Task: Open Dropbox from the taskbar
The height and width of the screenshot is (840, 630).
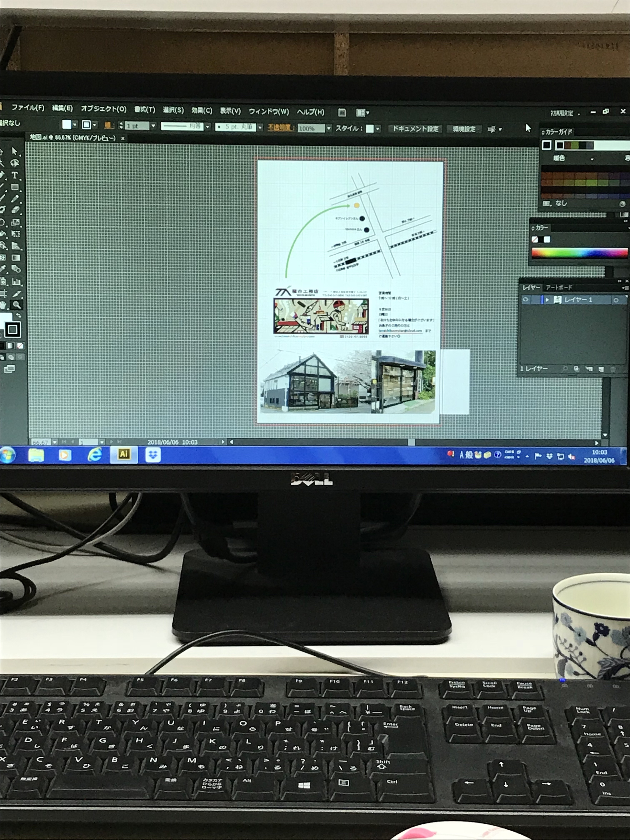Action: [153, 455]
